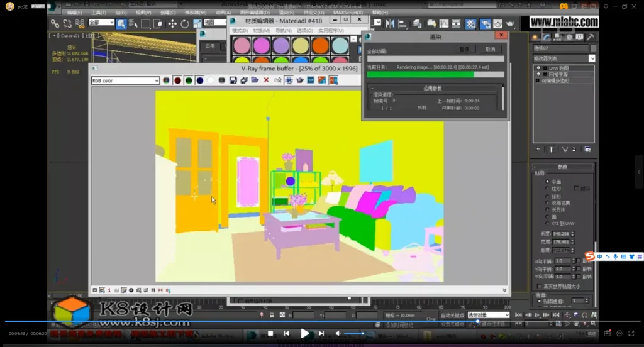This screenshot has height=347, width=644.
Task: Toggle the blue channel button in frame buffer
Action: tap(199, 80)
